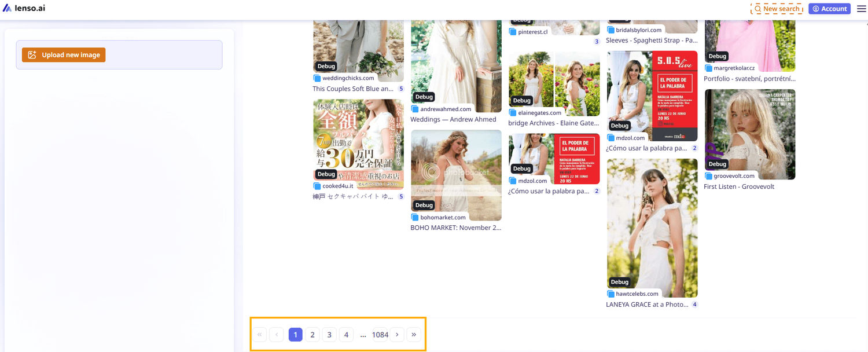868x352 pixels.
Task: Click the site icon beside weddingchicks.com
Action: pos(317,78)
